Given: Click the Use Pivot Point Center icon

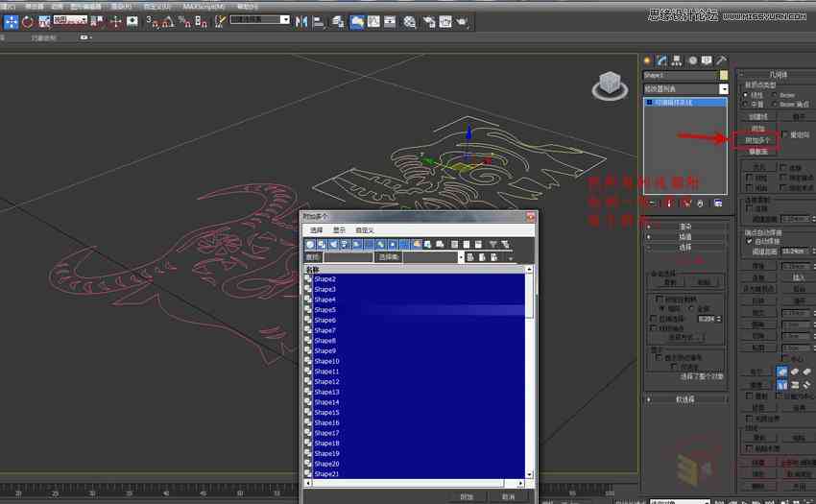Looking at the screenshot, I should [97, 22].
